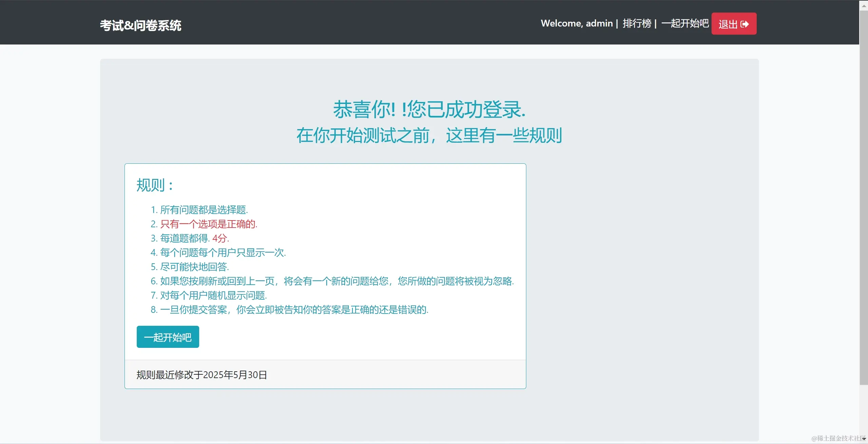Click the sign-out arrow icon inside 退出
The width and height of the screenshot is (868, 444).
click(744, 24)
